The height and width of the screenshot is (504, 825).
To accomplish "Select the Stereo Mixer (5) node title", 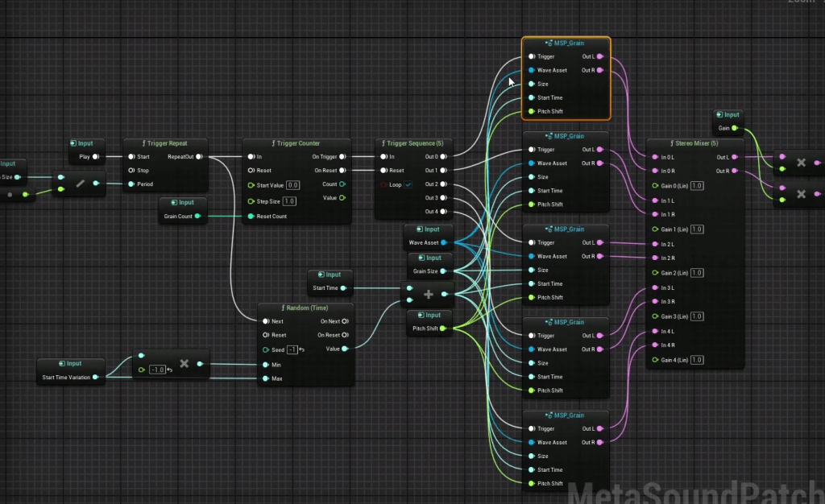I will [x=694, y=143].
